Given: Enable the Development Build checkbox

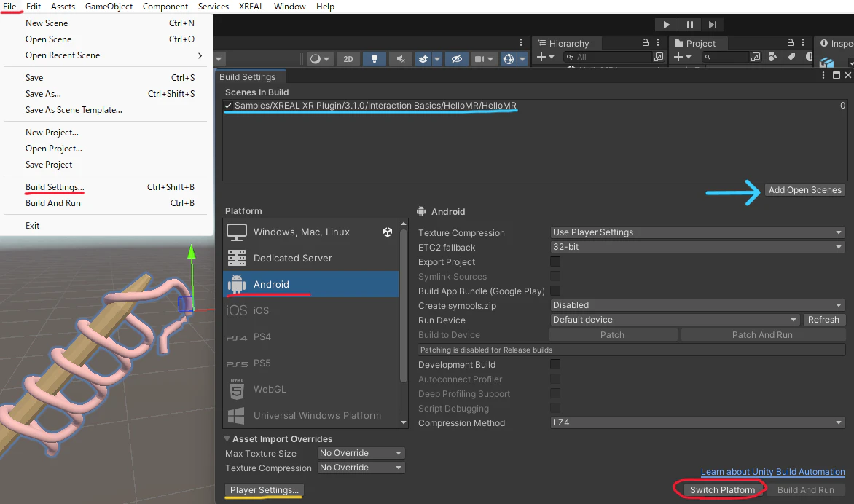Looking at the screenshot, I should click(555, 364).
